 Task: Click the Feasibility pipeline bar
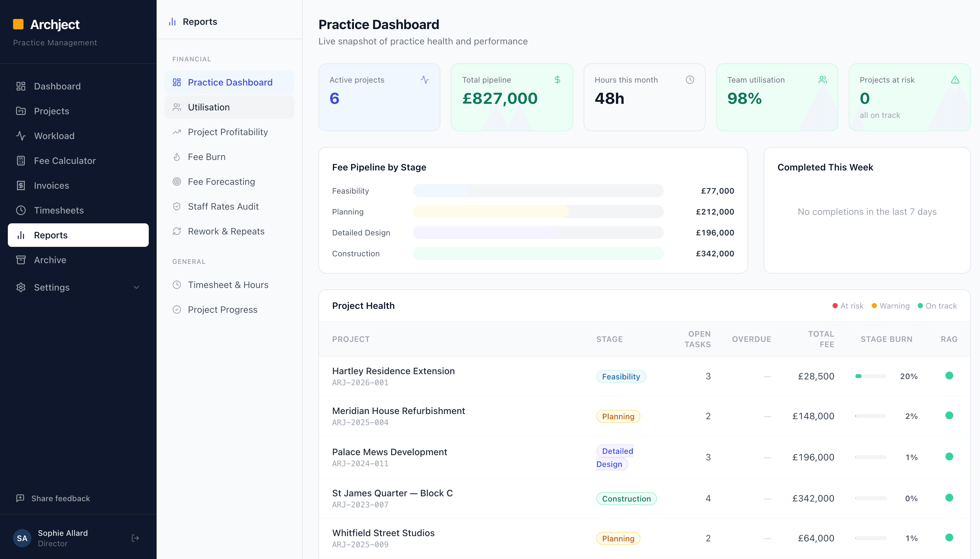538,191
